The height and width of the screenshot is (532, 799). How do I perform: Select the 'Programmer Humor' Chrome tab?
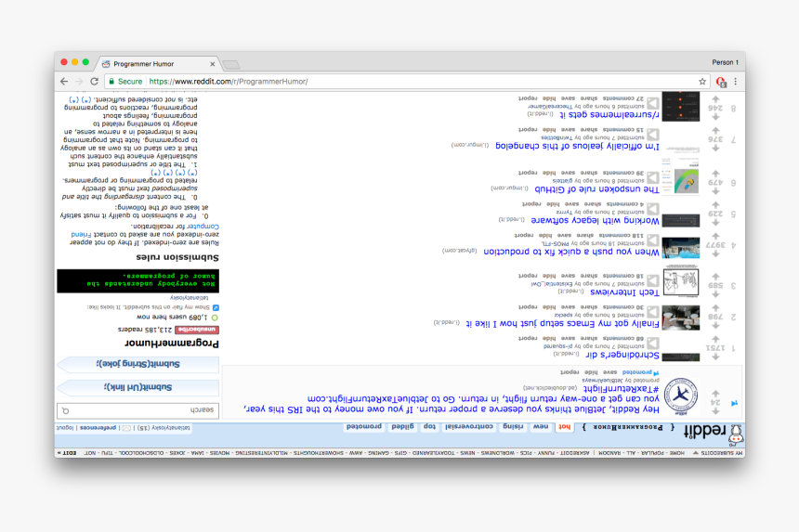[x=158, y=64]
